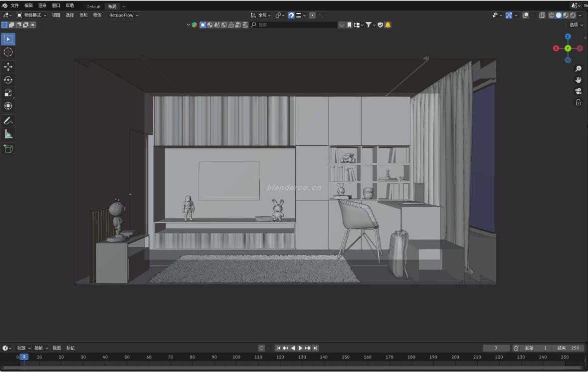The width and height of the screenshot is (588, 372).
Task: Toggle proportional editing button
Action: coord(312,15)
